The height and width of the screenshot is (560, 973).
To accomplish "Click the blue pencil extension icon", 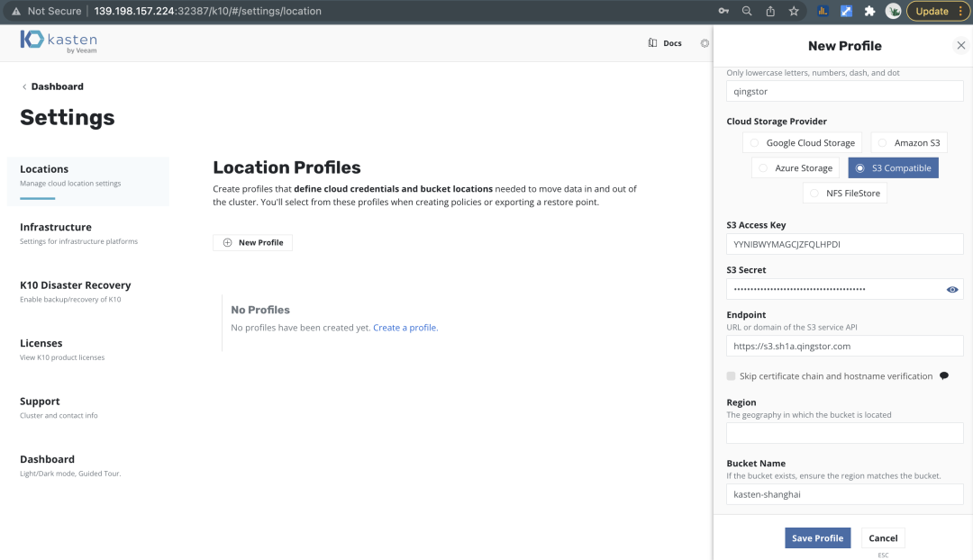I will tap(846, 11).
